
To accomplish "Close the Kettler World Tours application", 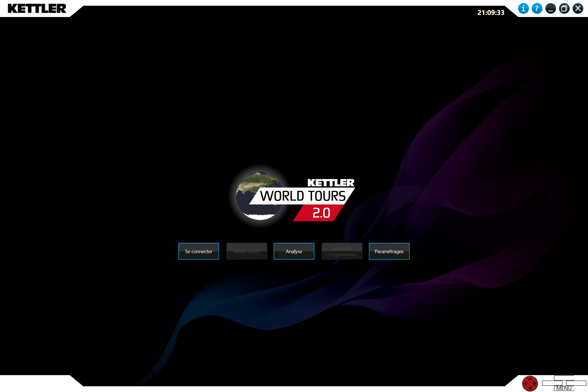I will (578, 8).
